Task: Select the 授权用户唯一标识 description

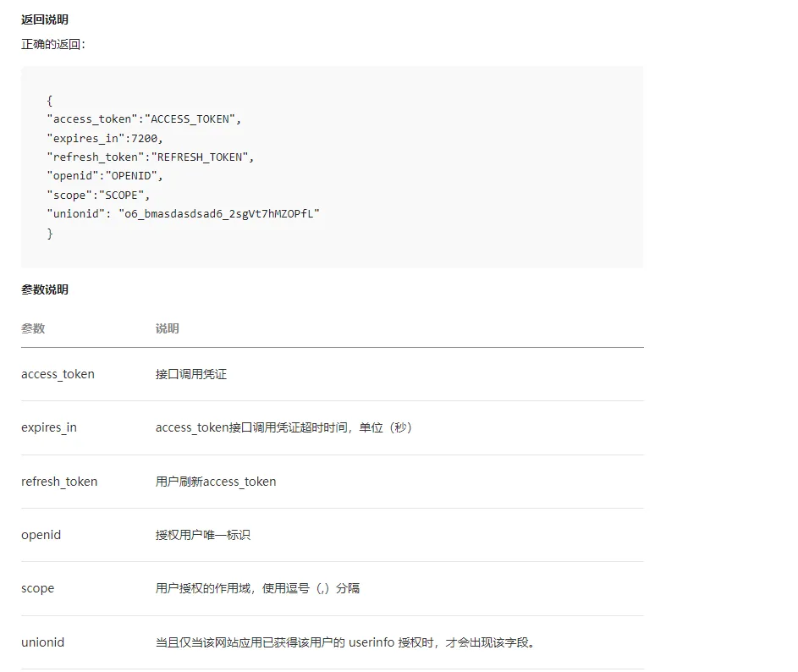Action: pyautogui.click(x=203, y=535)
